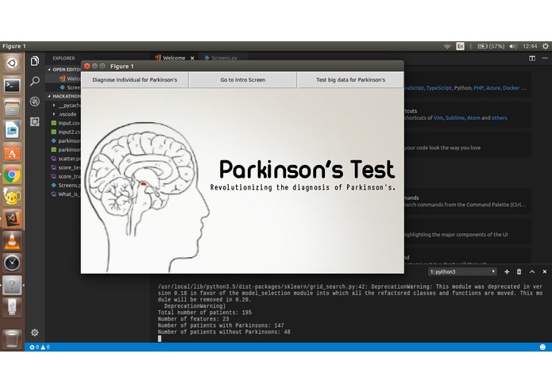This screenshot has height=392, width=552.
Task: Maximize the terminal panel with the up chevron
Action: tap(532, 271)
